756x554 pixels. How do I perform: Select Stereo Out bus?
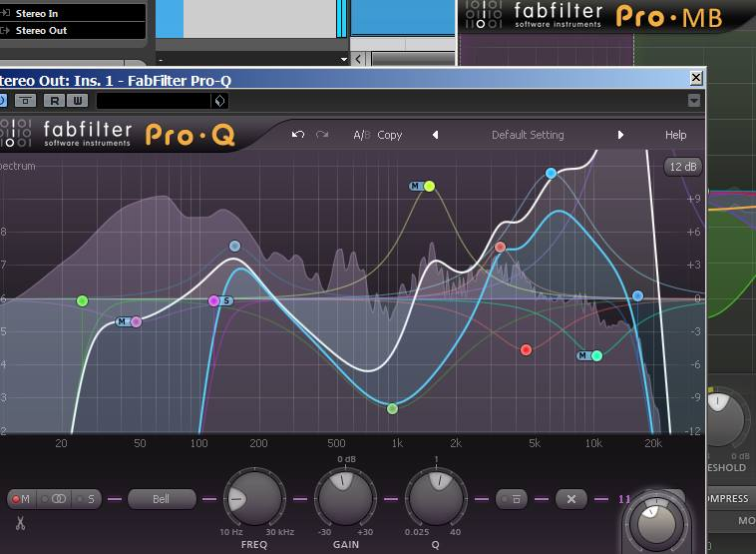tap(73, 30)
